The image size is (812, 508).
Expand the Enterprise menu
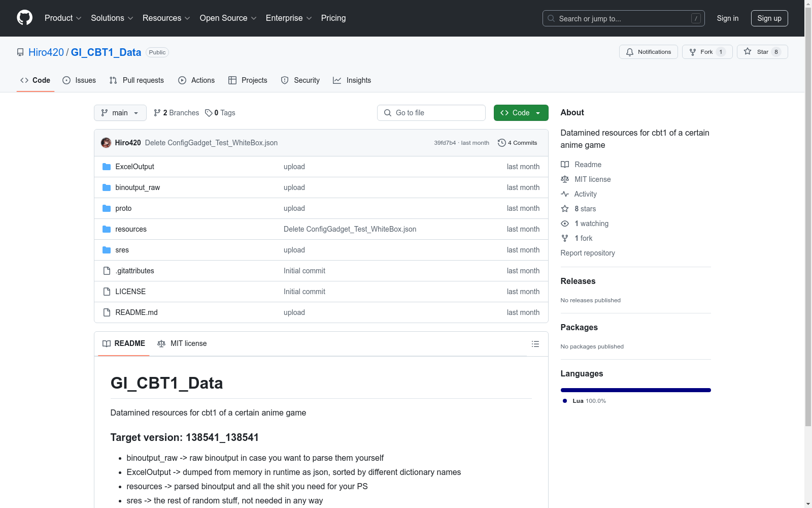pyautogui.click(x=289, y=18)
